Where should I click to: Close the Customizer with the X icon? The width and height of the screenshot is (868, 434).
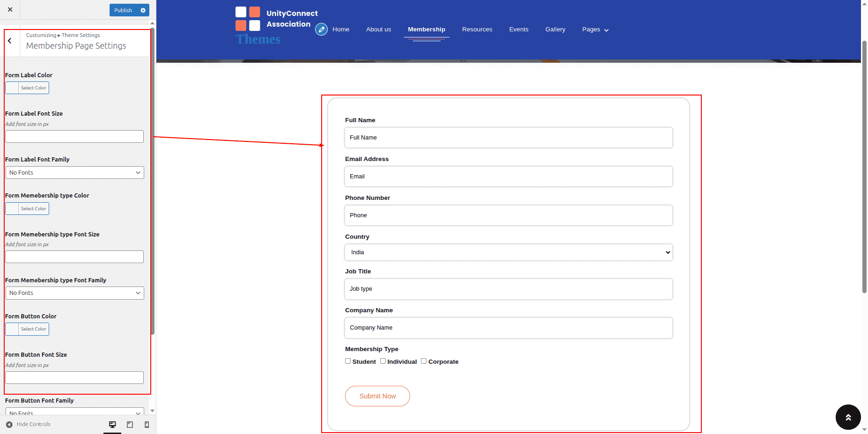click(10, 9)
